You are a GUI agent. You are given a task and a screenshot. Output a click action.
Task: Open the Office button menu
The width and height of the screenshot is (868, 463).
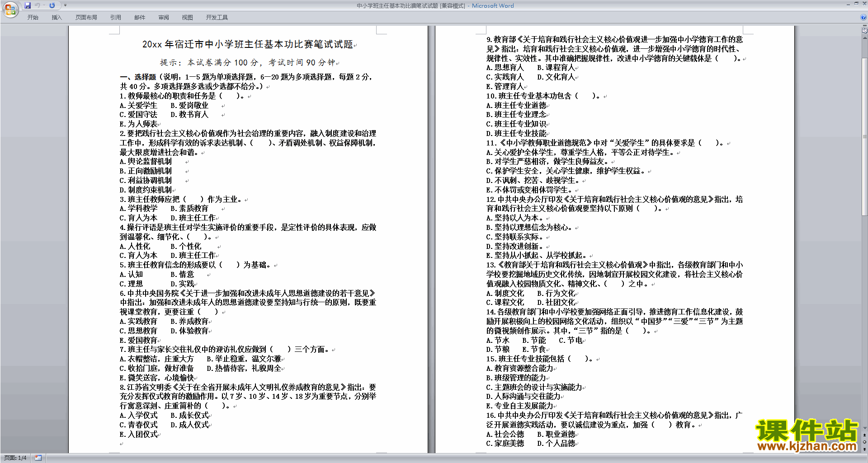pos(10,9)
